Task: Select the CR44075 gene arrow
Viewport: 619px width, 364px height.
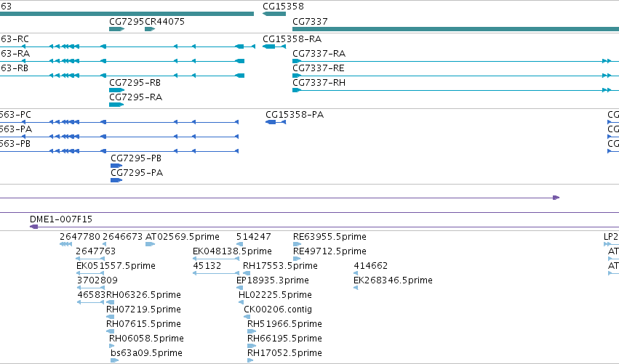Action: click(x=150, y=29)
